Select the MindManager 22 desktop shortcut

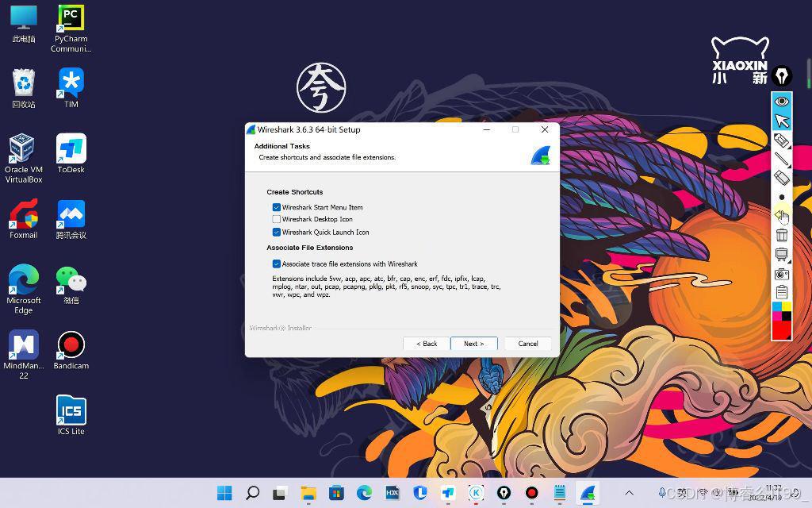click(24, 354)
